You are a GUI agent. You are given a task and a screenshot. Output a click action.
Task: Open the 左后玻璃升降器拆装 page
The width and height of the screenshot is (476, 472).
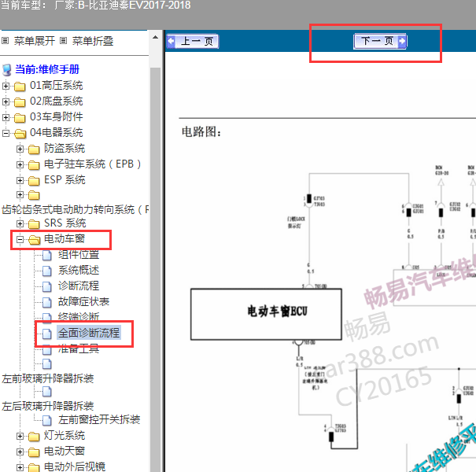tap(48, 406)
